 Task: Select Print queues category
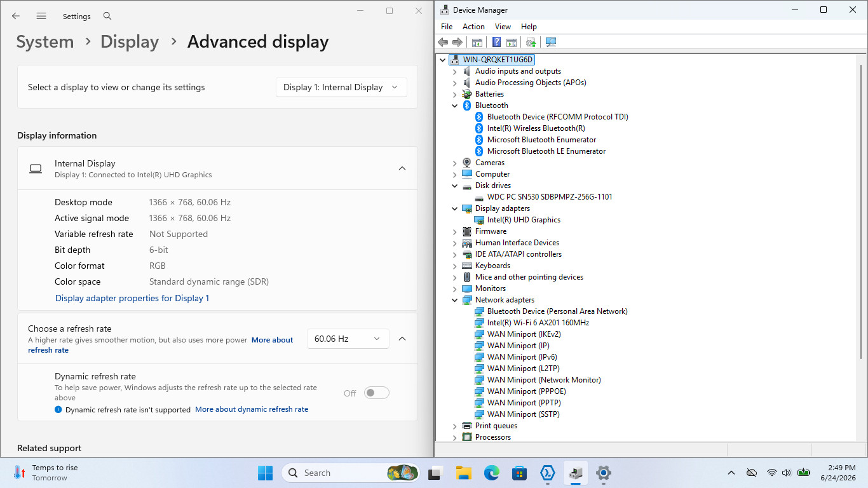point(496,426)
